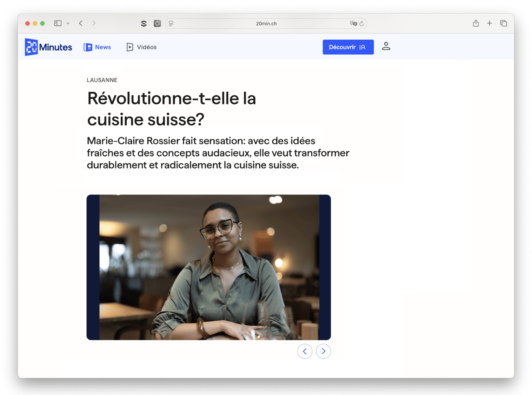This screenshot has width=532, height=395.
Task: Toggle page translation
Action: coord(353,24)
